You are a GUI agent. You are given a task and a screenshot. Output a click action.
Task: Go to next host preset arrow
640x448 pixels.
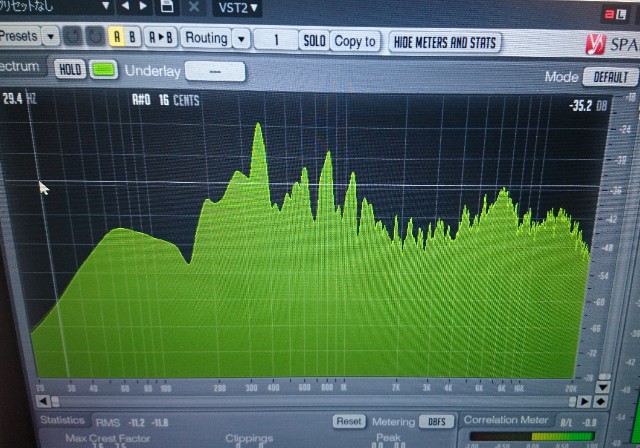[144, 6]
